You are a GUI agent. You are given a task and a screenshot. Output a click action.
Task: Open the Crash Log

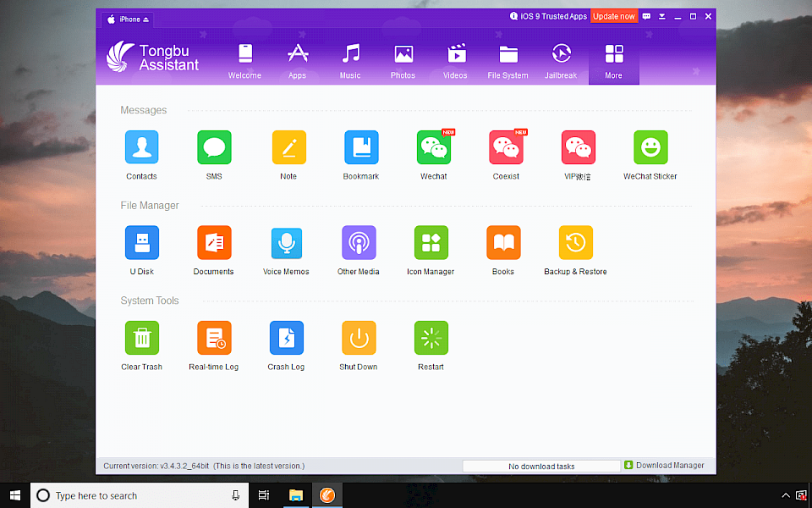click(287, 338)
